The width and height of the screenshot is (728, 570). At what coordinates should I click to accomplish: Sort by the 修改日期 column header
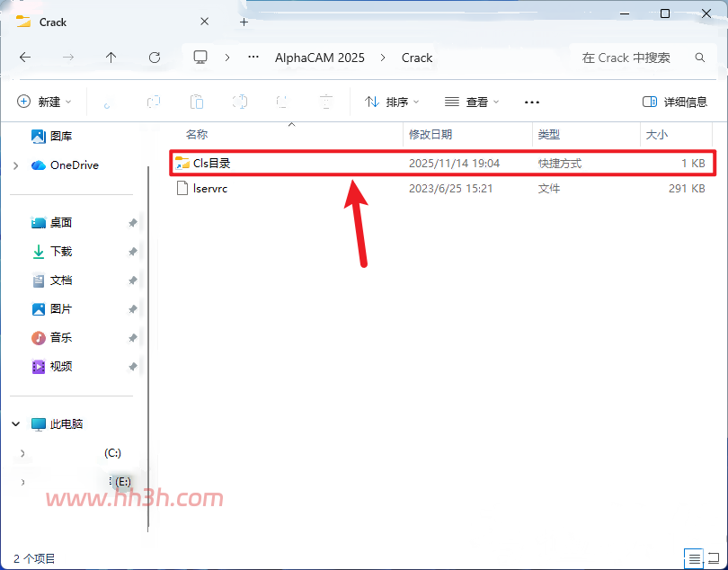[x=431, y=135]
